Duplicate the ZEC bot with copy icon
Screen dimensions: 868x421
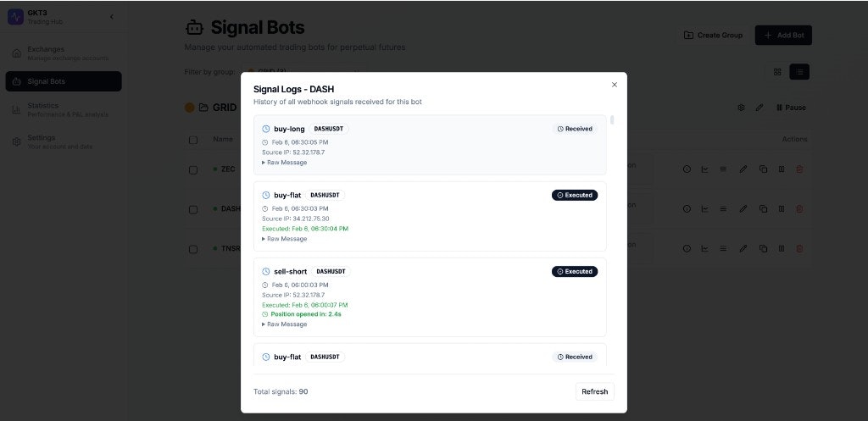[x=763, y=169]
